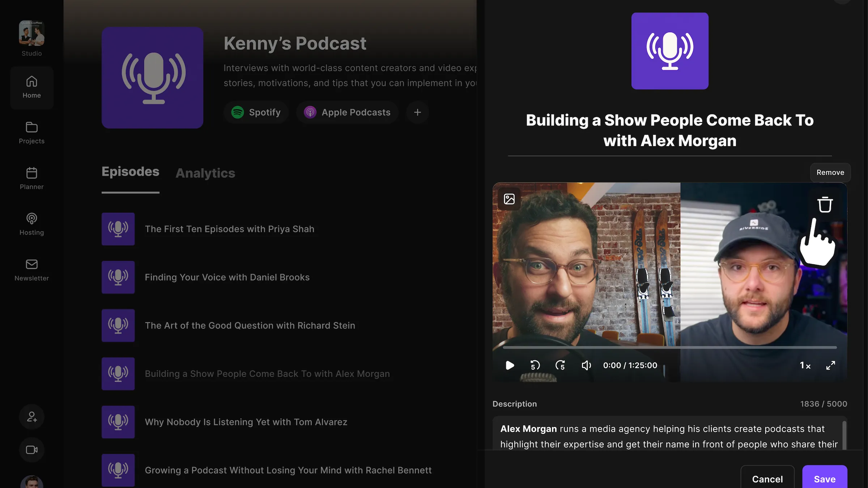Open the Newsletter section
This screenshot has width=868, height=488.
point(31,270)
